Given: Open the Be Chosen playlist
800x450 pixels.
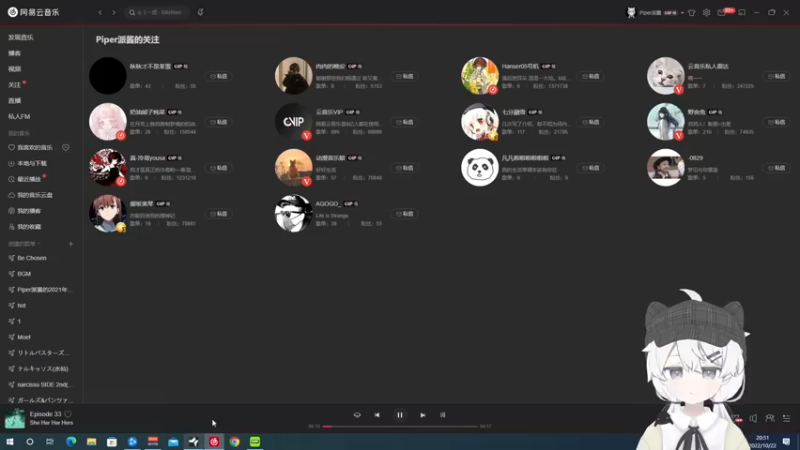Looking at the screenshot, I should 32,258.
